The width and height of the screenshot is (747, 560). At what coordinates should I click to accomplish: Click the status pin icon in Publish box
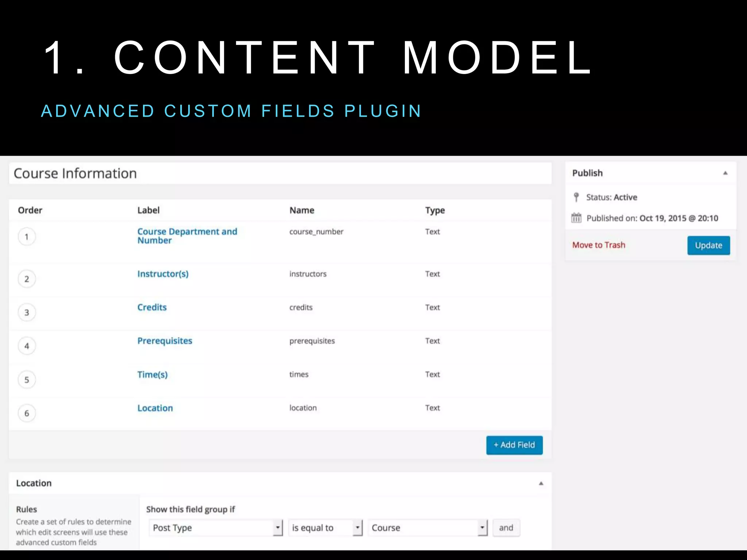point(576,197)
